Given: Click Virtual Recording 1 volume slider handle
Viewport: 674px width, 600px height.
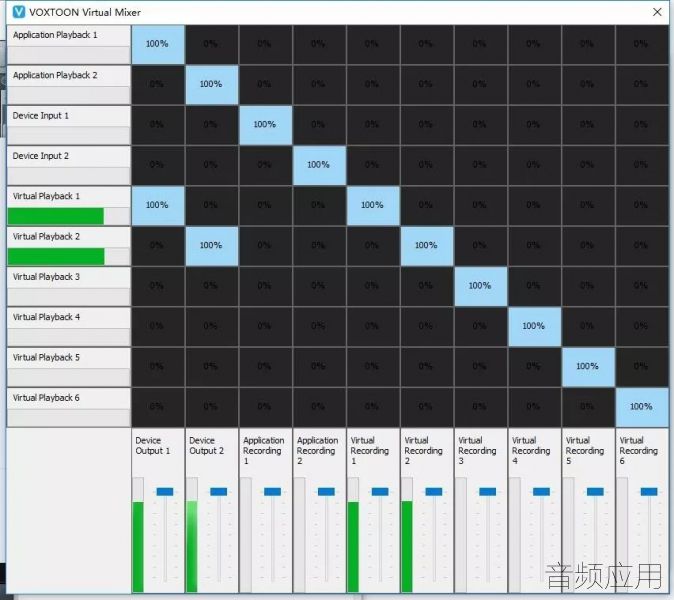Looking at the screenshot, I should 380,491.
